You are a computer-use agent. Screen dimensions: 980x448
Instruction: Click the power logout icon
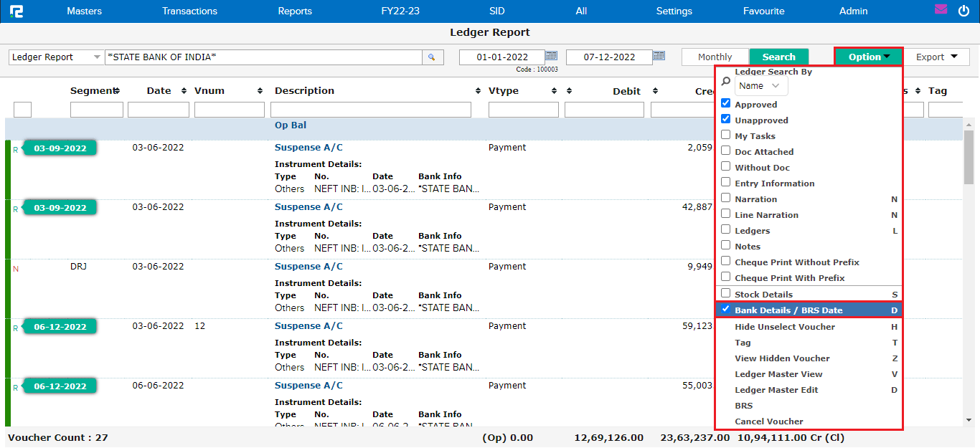point(963,11)
